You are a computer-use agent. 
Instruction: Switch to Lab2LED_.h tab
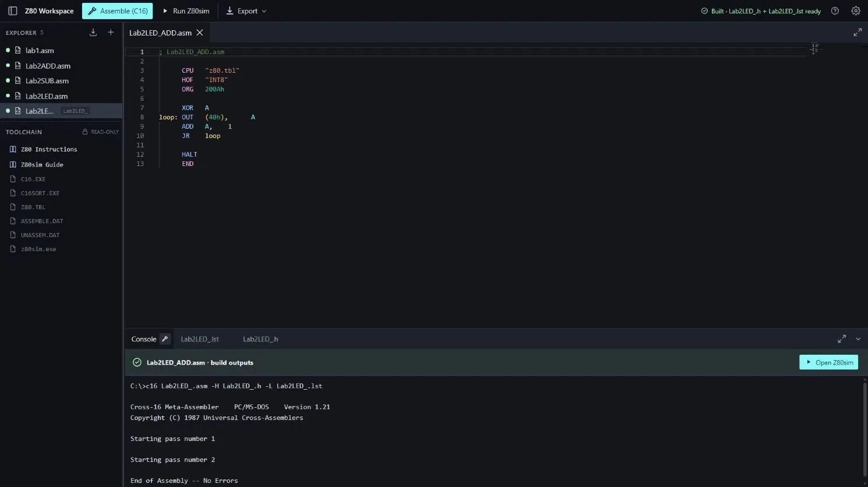pyautogui.click(x=260, y=339)
